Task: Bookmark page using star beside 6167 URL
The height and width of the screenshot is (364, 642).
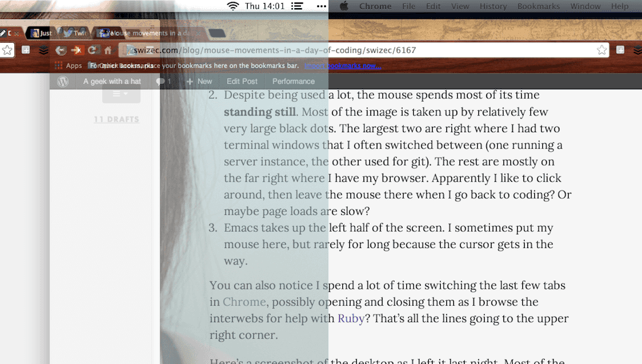Action: (601, 50)
